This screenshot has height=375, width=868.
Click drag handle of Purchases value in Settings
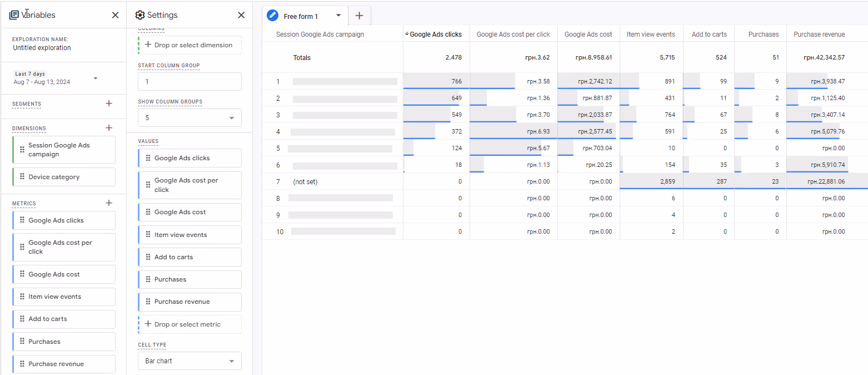148,279
